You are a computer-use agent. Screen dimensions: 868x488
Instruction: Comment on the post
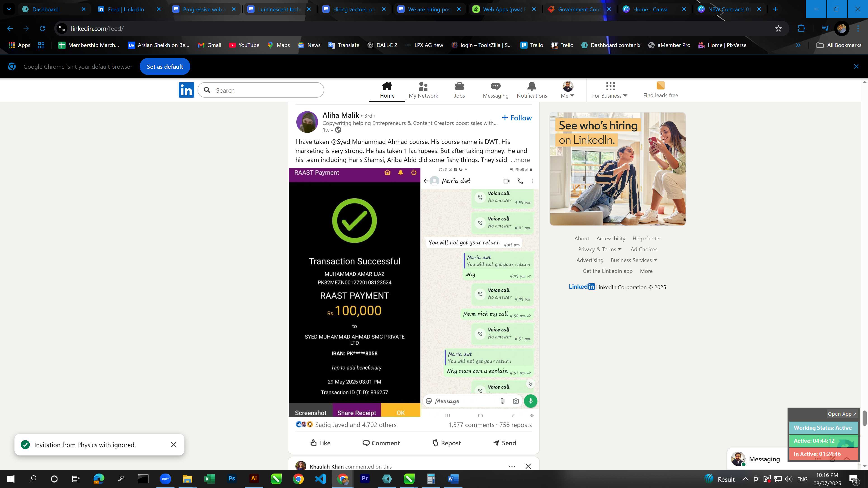pyautogui.click(x=381, y=443)
